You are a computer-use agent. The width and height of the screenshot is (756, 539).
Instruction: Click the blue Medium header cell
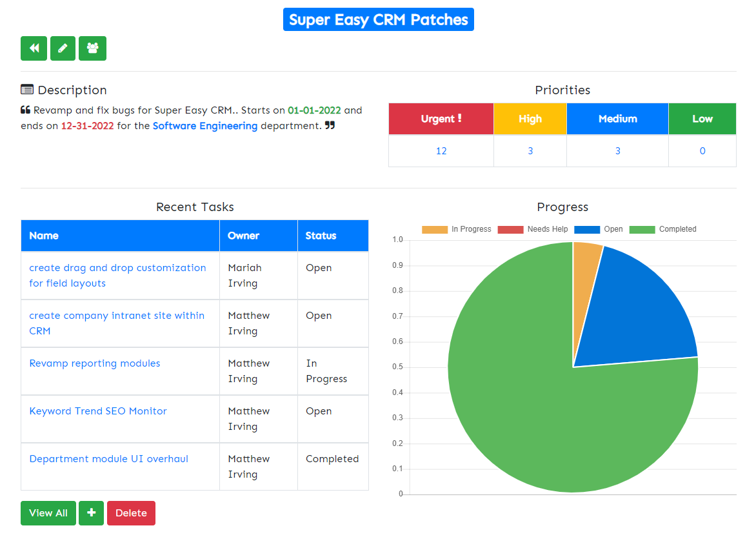[617, 119]
